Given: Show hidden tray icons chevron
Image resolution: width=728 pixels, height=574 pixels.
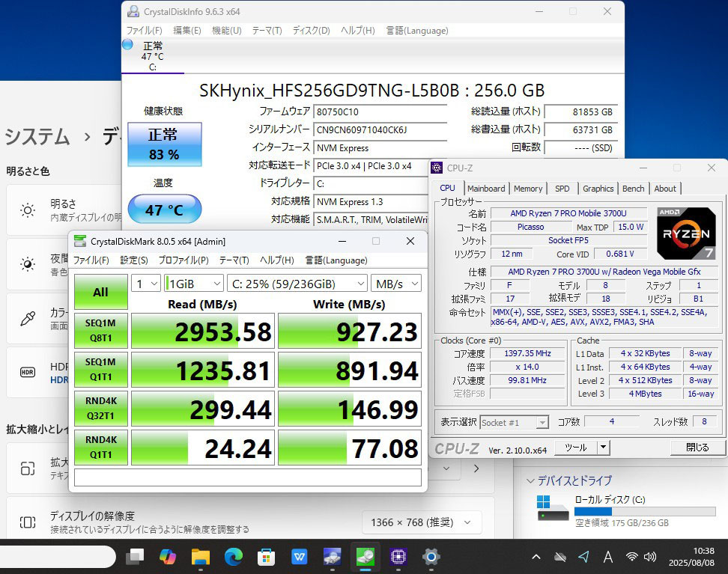Looking at the screenshot, I should pyautogui.click(x=536, y=557).
